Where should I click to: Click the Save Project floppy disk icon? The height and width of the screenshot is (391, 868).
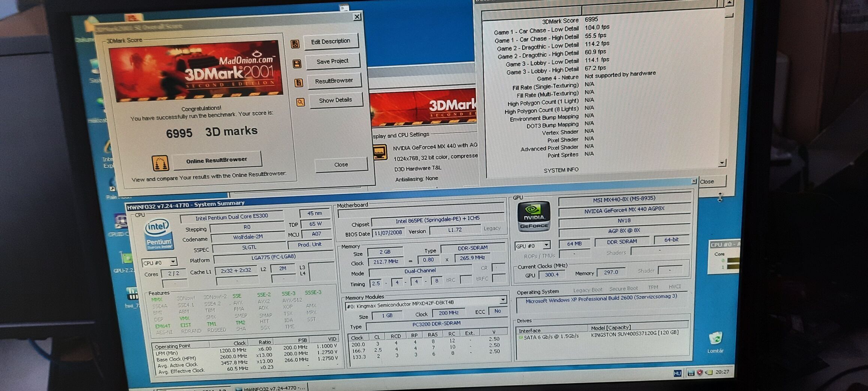[x=297, y=64]
